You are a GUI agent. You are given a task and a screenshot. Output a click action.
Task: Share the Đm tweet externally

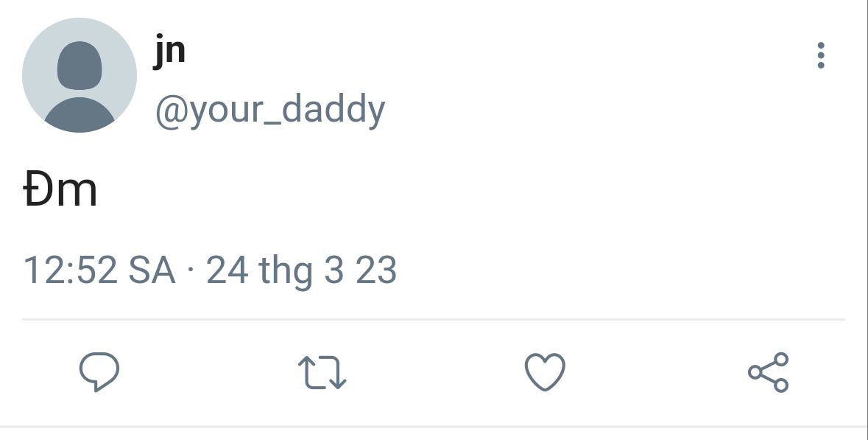[x=768, y=372]
